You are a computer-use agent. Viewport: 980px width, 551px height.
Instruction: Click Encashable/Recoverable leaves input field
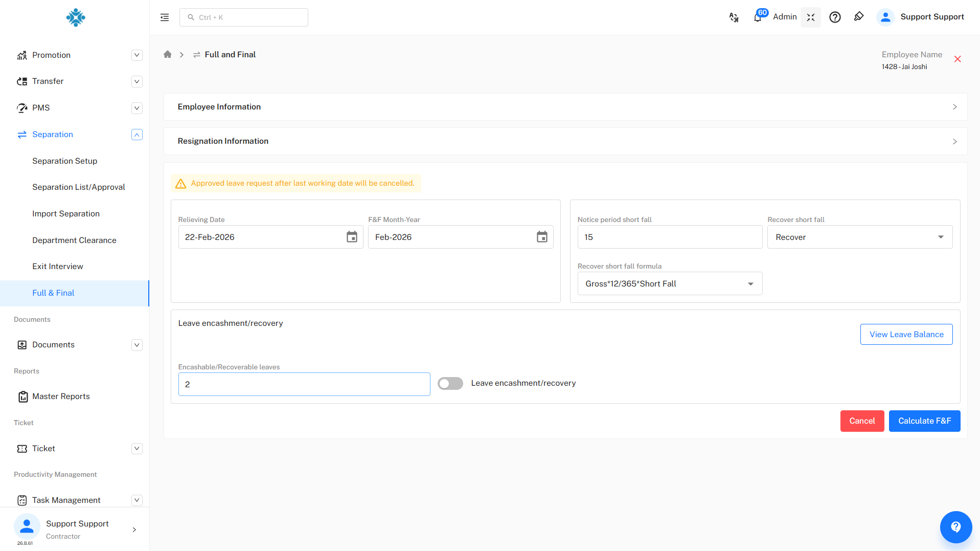click(304, 384)
